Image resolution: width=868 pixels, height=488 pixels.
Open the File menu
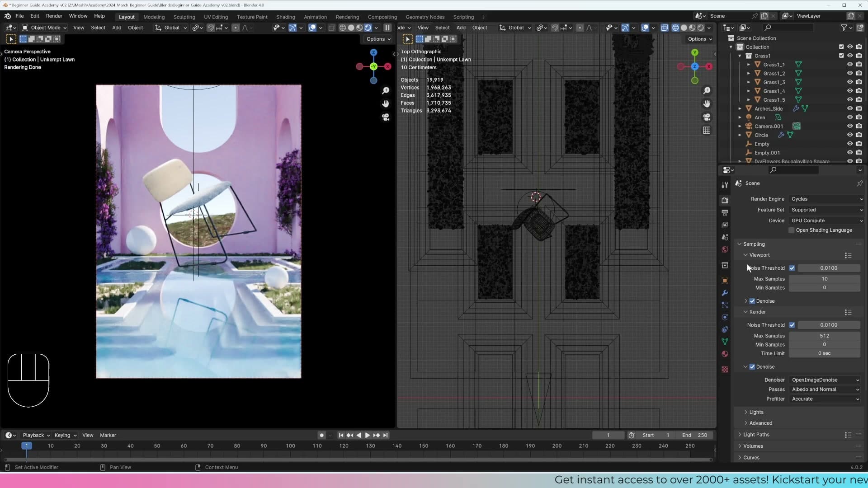point(19,16)
